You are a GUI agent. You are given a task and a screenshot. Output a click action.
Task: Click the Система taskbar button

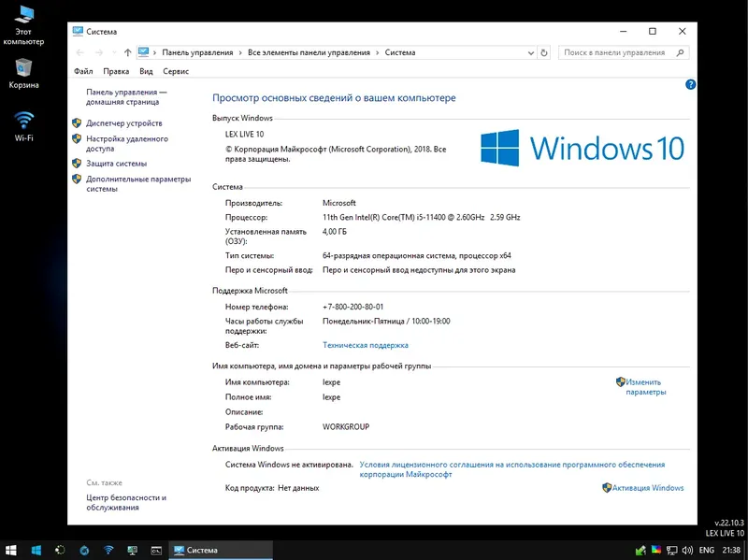[221, 550]
